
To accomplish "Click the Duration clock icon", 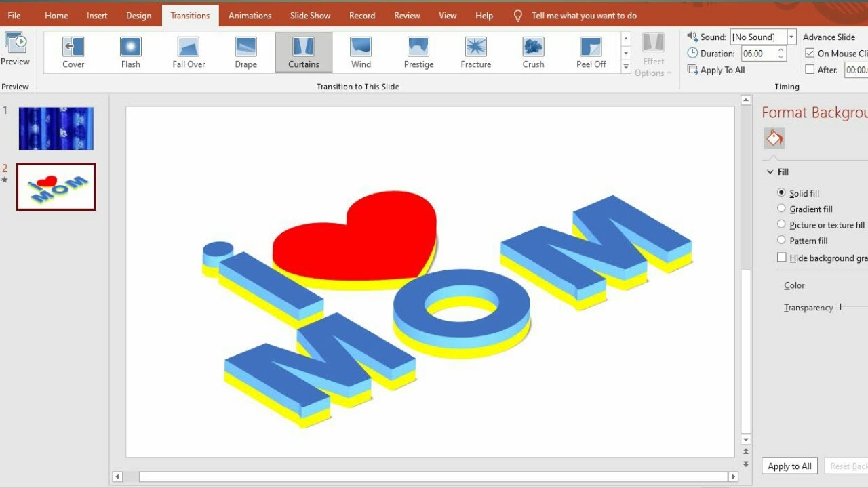I will pos(692,53).
